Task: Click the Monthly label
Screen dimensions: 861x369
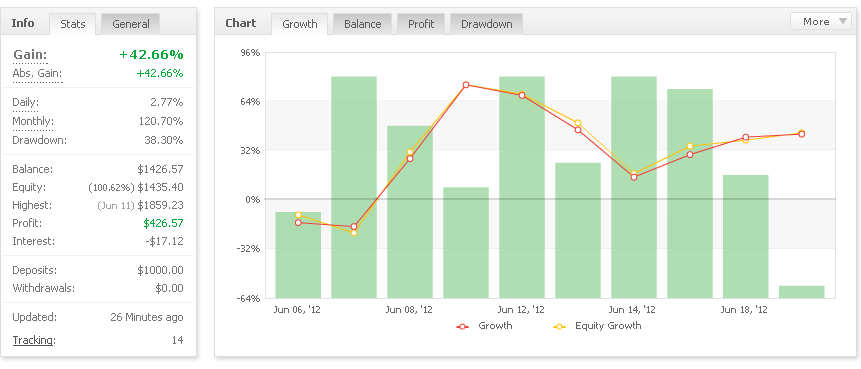Action: click(x=33, y=121)
